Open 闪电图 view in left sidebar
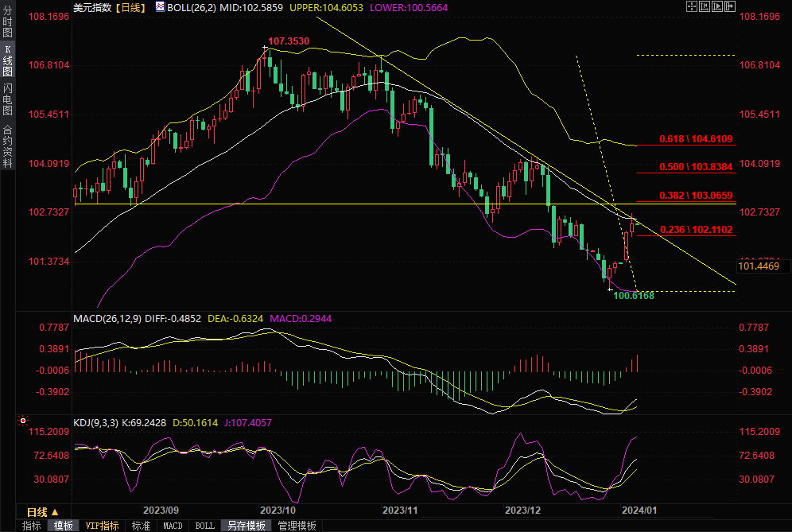The image size is (792, 532). point(8,99)
